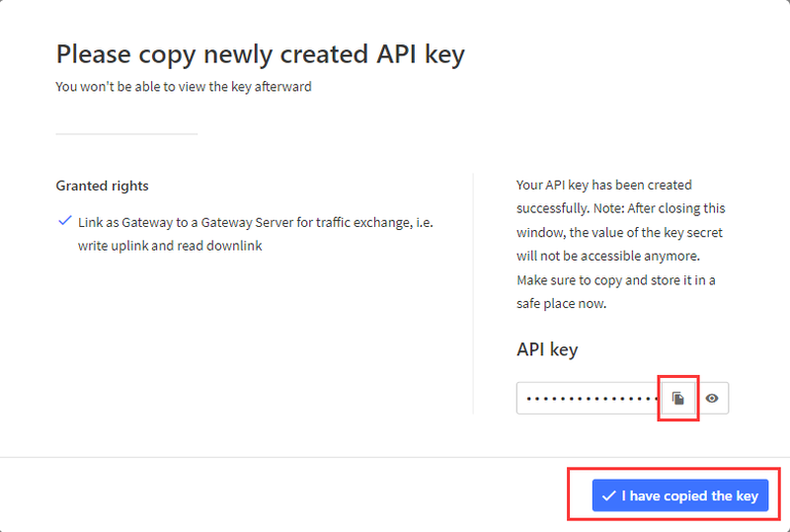Click the vertical divider between the two columns

pos(474,294)
